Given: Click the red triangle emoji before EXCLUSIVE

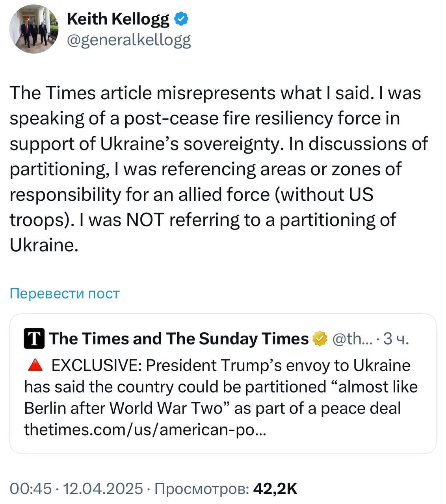Looking at the screenshot, I should pyautogui.click(x=35, y=365).
